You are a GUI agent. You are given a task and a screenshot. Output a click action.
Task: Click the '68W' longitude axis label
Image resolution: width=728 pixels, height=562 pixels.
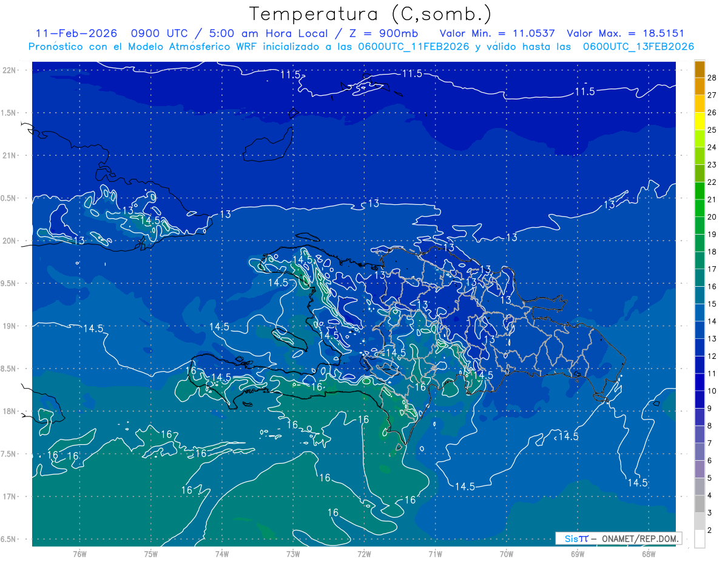pyautogui.click(x=649, y=554)
